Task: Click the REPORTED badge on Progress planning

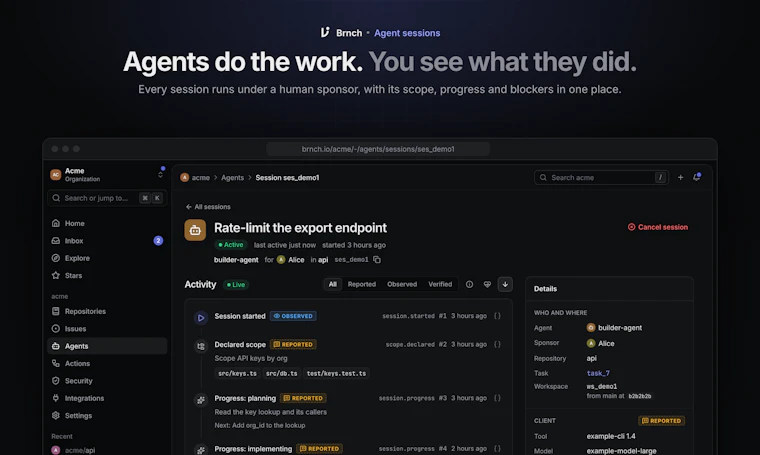Action: [303, 398]
